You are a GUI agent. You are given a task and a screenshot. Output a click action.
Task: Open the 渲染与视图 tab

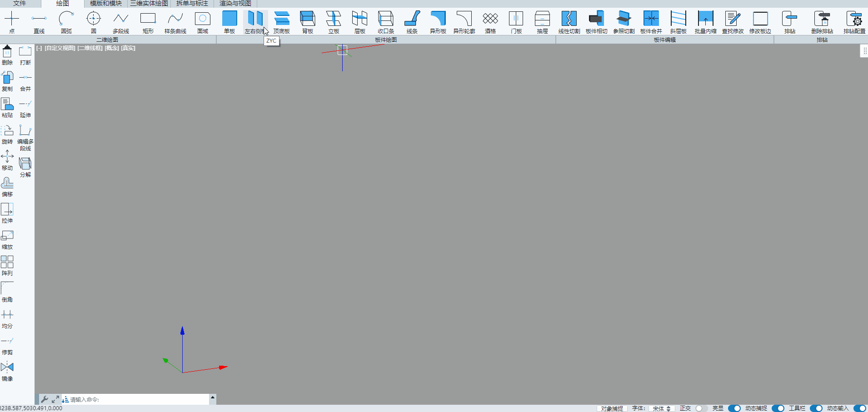pos(235,4)
